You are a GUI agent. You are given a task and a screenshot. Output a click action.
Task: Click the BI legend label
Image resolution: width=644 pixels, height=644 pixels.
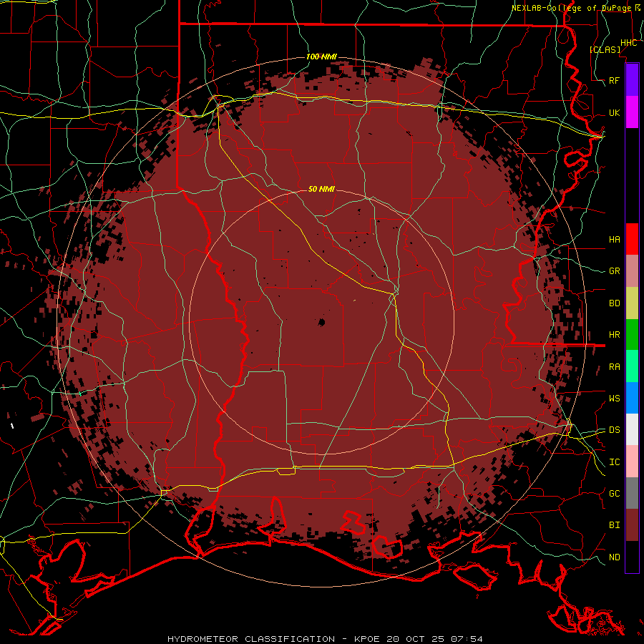[x=614, y=525]
